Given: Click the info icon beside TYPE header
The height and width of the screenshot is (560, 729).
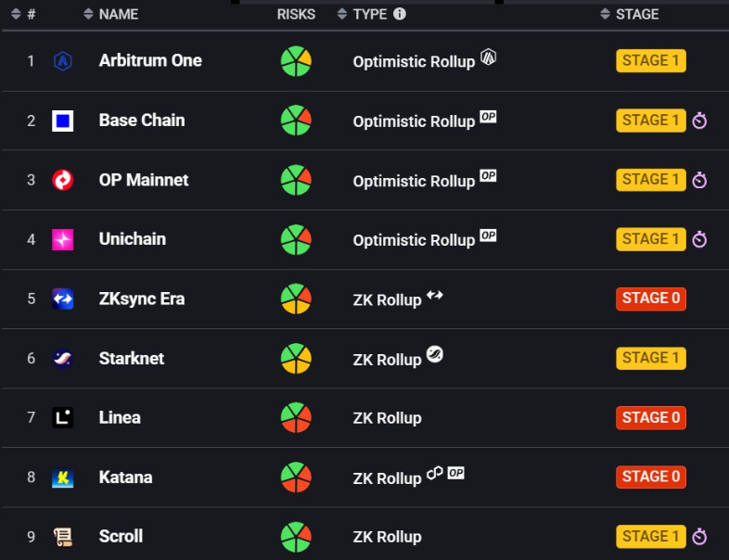Looking at the screenshot, I should click(400, 14).
